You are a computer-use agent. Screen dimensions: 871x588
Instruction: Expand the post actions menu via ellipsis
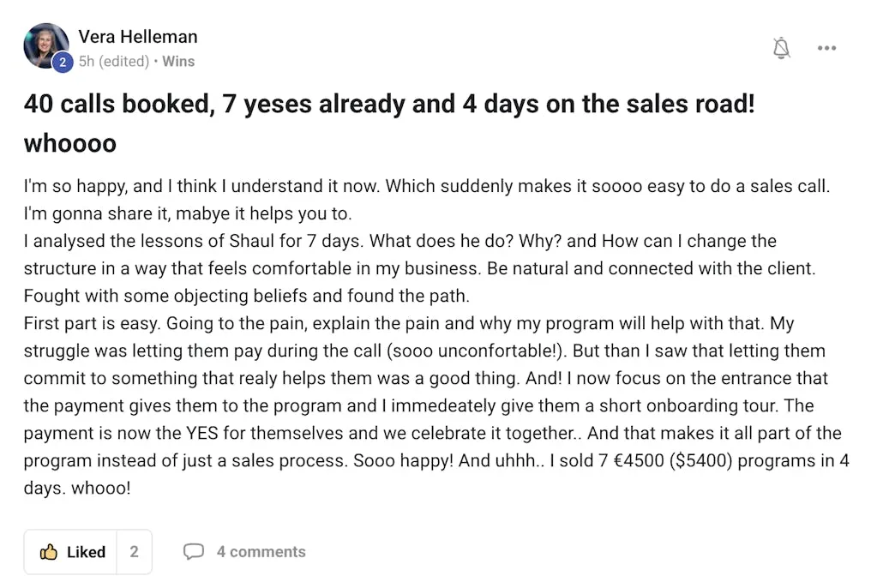tap(826, 48)
